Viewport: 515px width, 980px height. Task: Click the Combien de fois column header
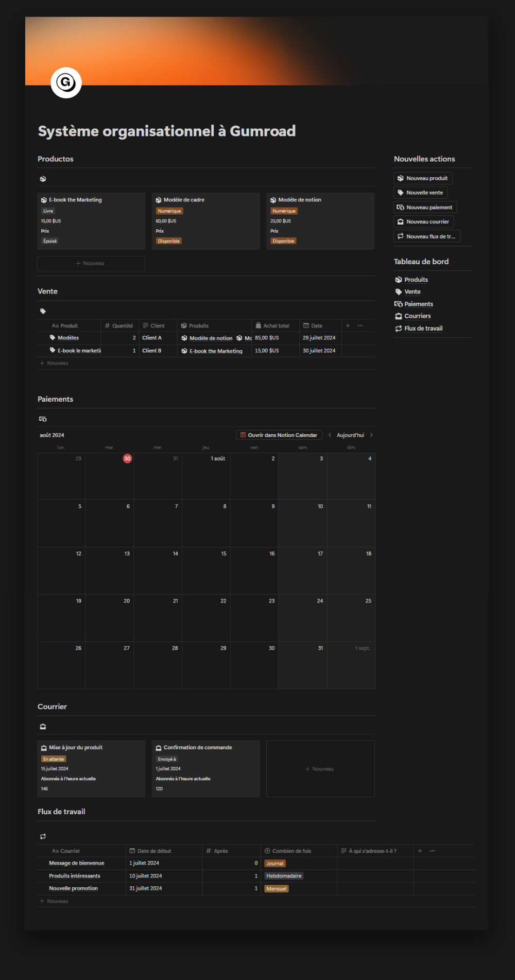[x=299, y=851]
